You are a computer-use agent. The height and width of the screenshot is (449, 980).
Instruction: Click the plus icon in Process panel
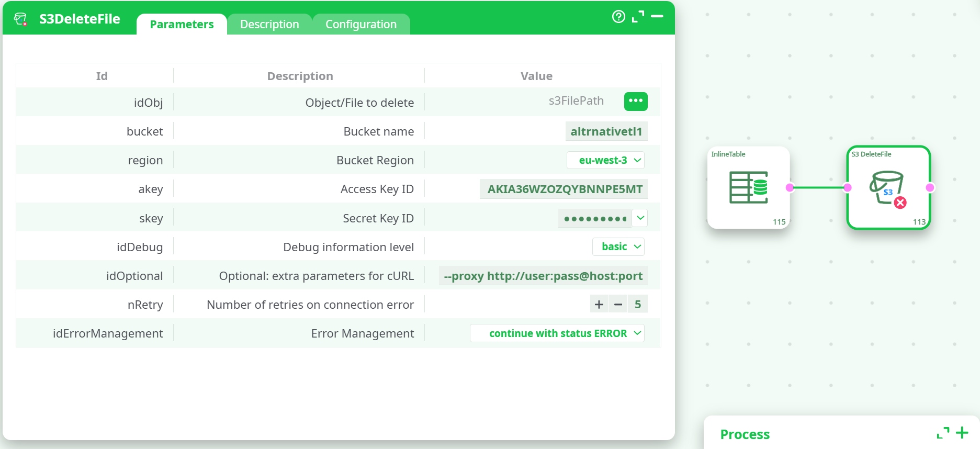(x=962, y=433)
